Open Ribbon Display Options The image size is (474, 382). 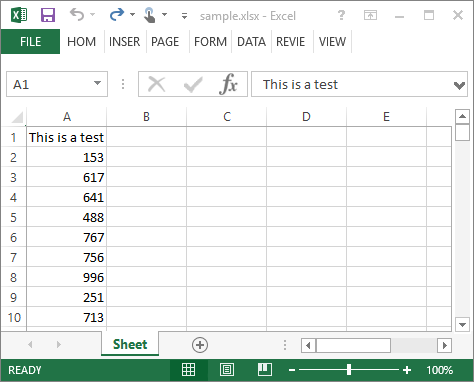point(370,15)
